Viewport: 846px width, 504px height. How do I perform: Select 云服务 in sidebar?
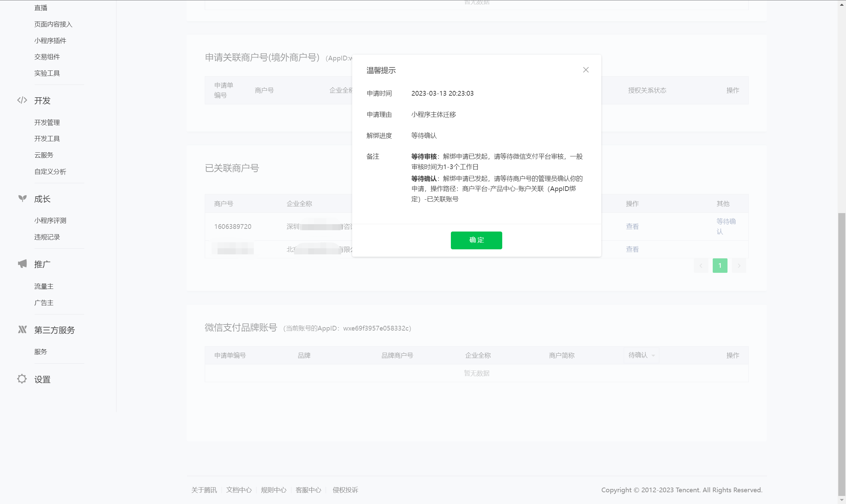[x=44, y=155]
